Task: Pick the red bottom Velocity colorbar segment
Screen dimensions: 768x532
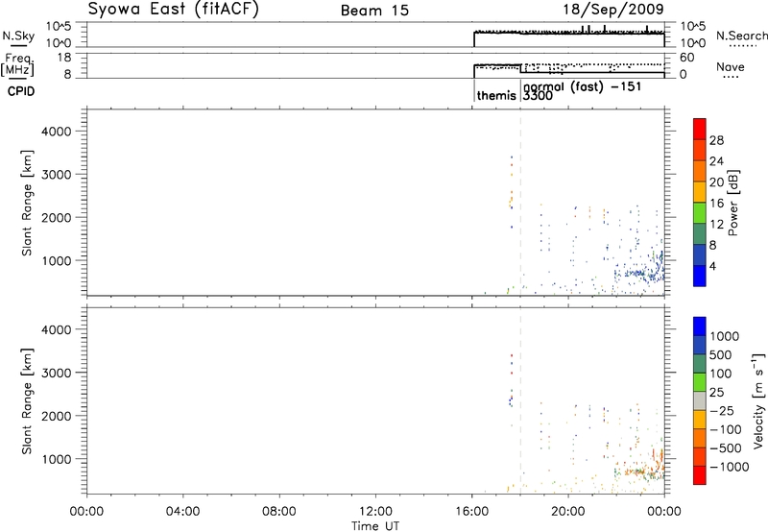Action: [x=700, y=475]
